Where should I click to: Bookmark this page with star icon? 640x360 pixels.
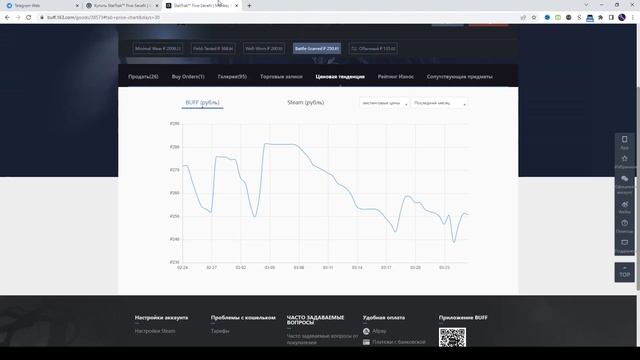pyautogui.click(x=534, y=18)
